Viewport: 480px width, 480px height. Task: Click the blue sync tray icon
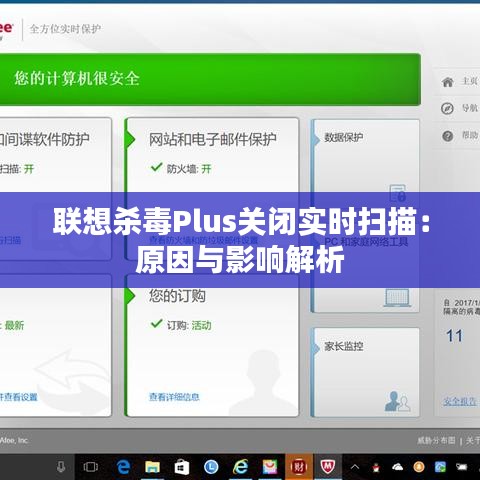440,467
